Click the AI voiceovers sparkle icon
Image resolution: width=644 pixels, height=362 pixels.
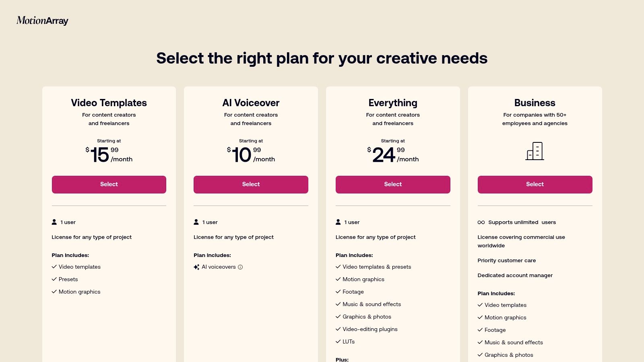tap(196, 267)
